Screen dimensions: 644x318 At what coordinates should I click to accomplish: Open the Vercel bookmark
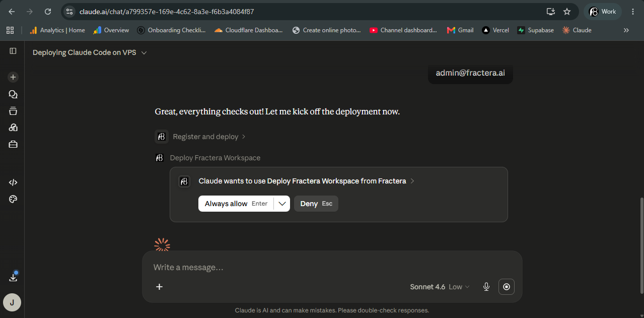pos(496,30)
